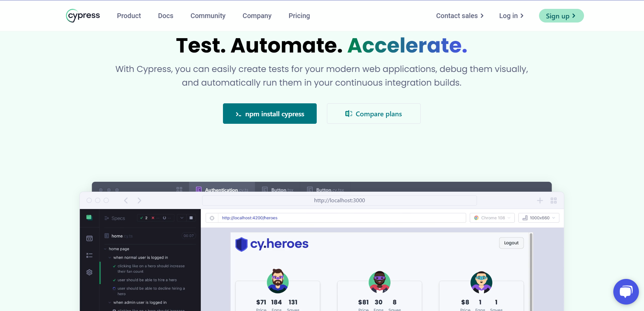This screenshot has width=644, height=311.
Task: Collapse the home page test group
Action: (105, 249)
